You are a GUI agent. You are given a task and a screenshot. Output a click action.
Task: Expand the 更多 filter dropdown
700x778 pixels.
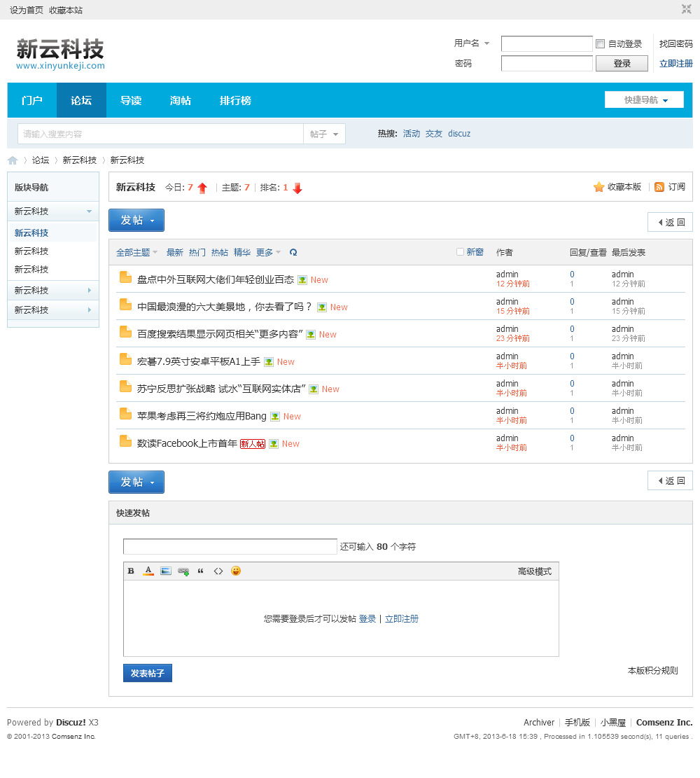click(x=265, y=252)
